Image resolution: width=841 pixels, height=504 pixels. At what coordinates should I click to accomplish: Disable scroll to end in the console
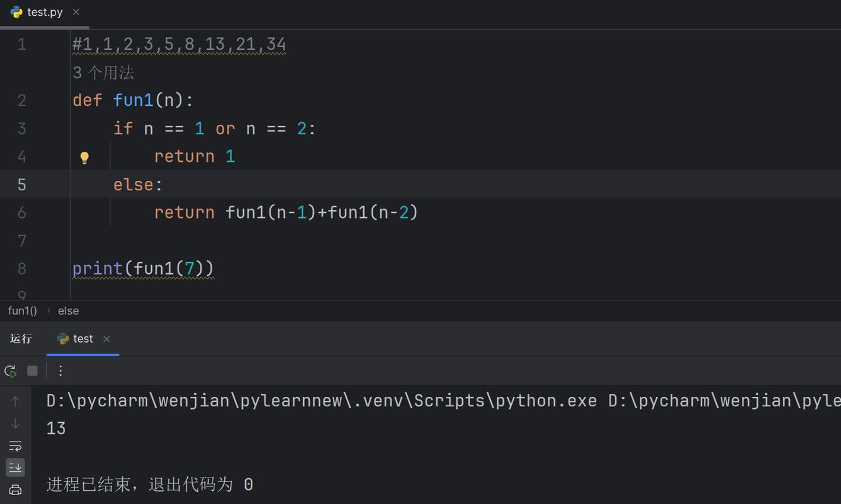point(15,467)
